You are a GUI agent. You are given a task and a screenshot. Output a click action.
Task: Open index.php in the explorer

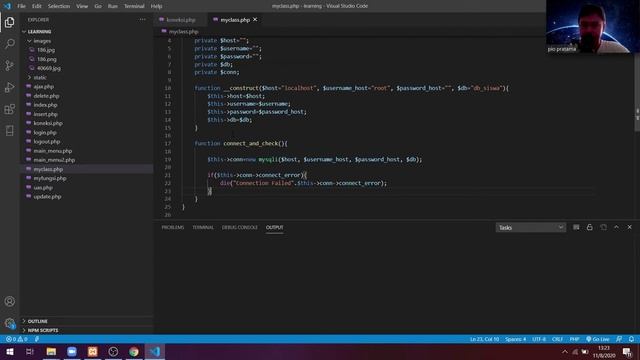point(45,105)
